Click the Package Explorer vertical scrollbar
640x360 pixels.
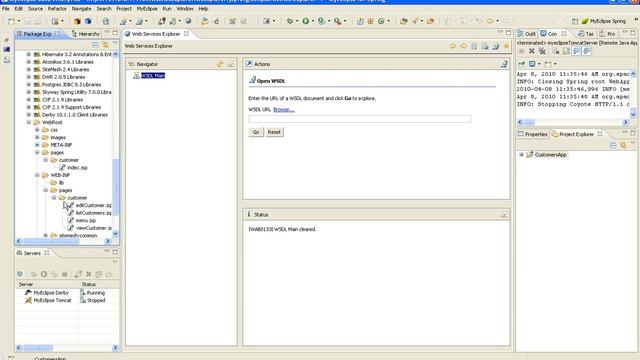coord(116,143)
